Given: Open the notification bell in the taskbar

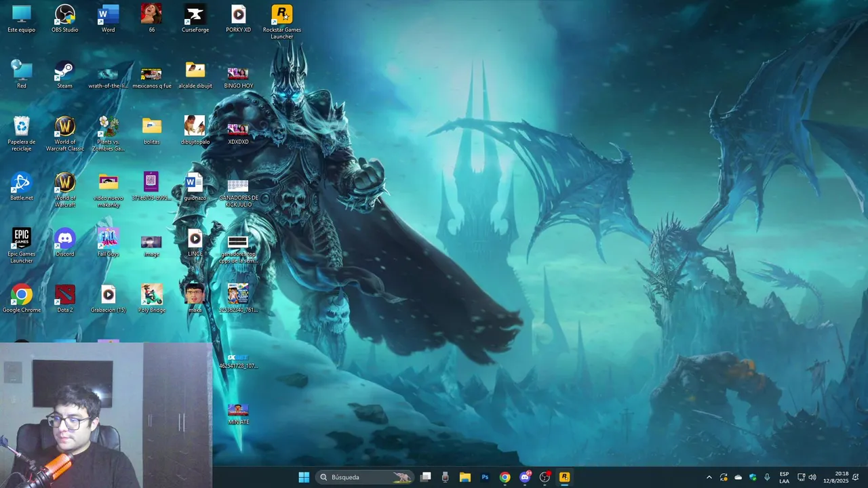Looking at the screenshot, I should point(856,477).
